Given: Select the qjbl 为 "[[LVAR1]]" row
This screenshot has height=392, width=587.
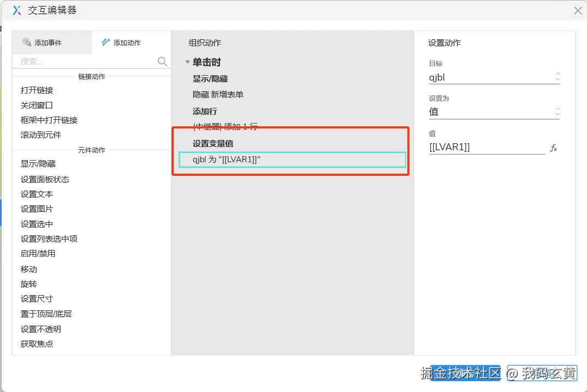Looking at the screenshot, I should click(x=292, y=160).
